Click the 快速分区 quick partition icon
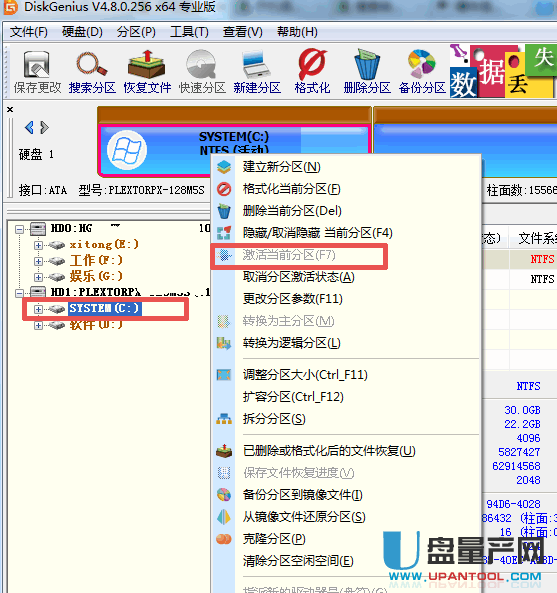 point(202,72)
